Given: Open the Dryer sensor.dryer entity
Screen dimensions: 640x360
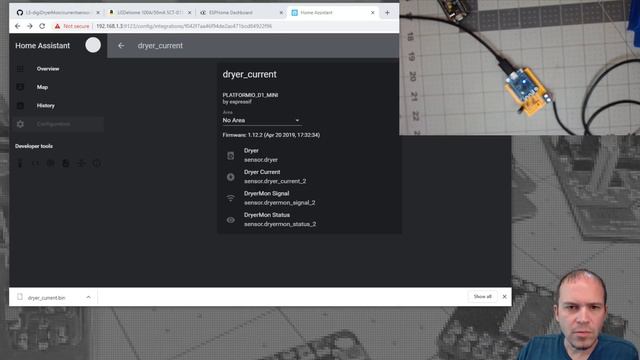Looking at the screenshot, I should [309, 156].
